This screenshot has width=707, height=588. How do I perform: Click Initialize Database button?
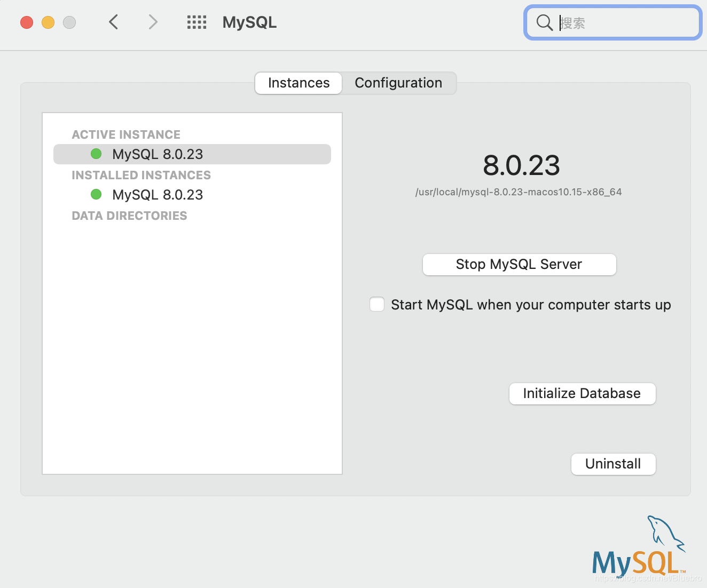coord(582,394)
